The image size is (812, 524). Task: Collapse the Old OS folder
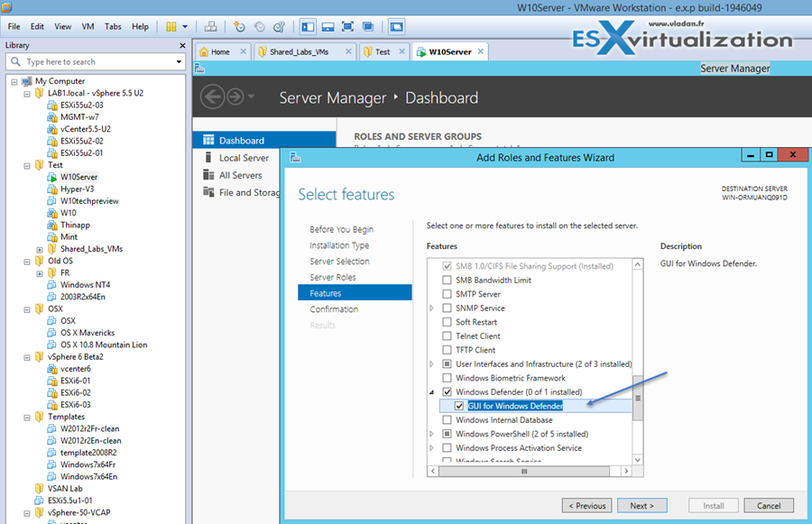tap(27, 262)
